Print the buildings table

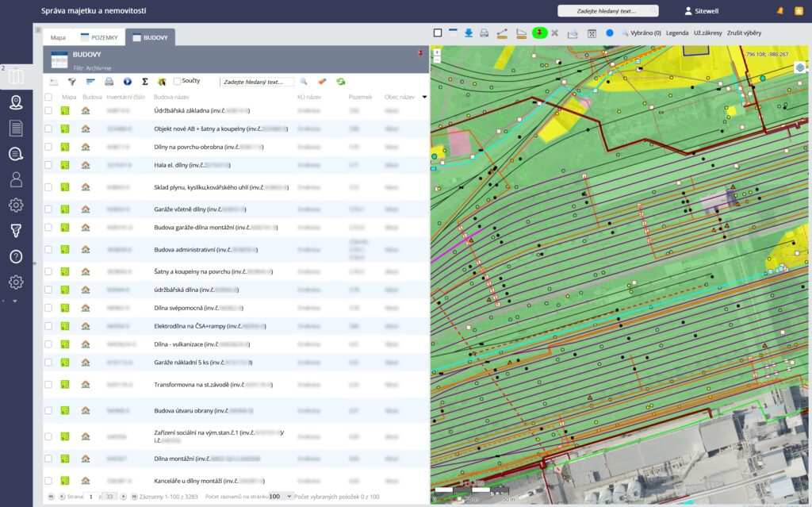point(109,82)
